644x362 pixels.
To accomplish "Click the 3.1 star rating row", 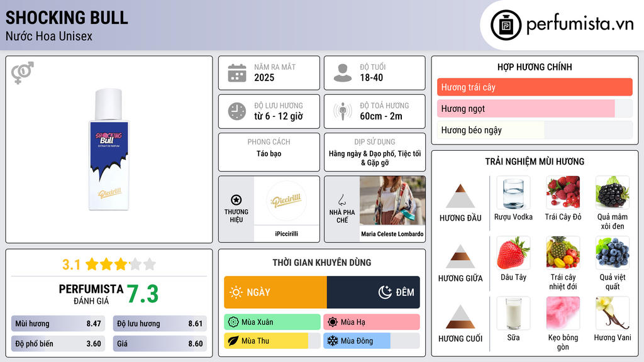I will click(x=109, y=265).
